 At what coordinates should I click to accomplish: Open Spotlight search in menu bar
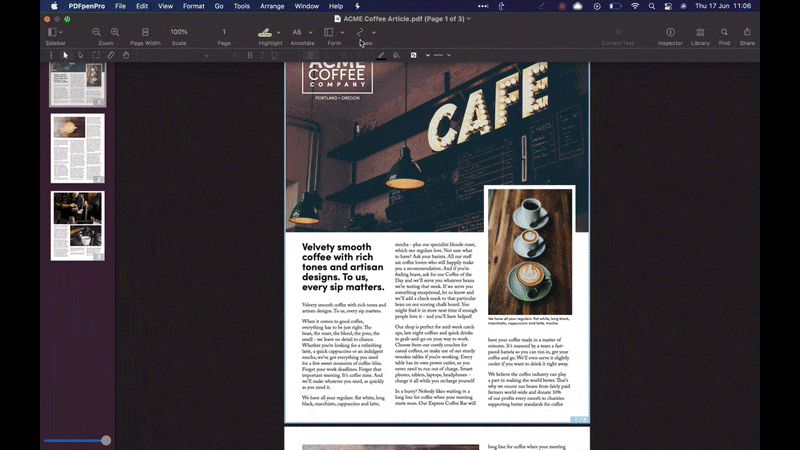coord(652,6)
